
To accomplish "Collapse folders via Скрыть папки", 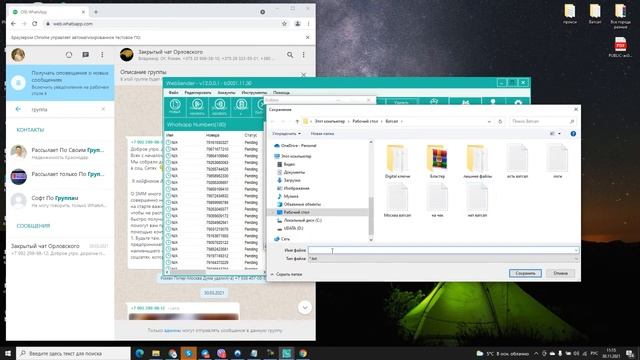I will (x=286, y=274).
